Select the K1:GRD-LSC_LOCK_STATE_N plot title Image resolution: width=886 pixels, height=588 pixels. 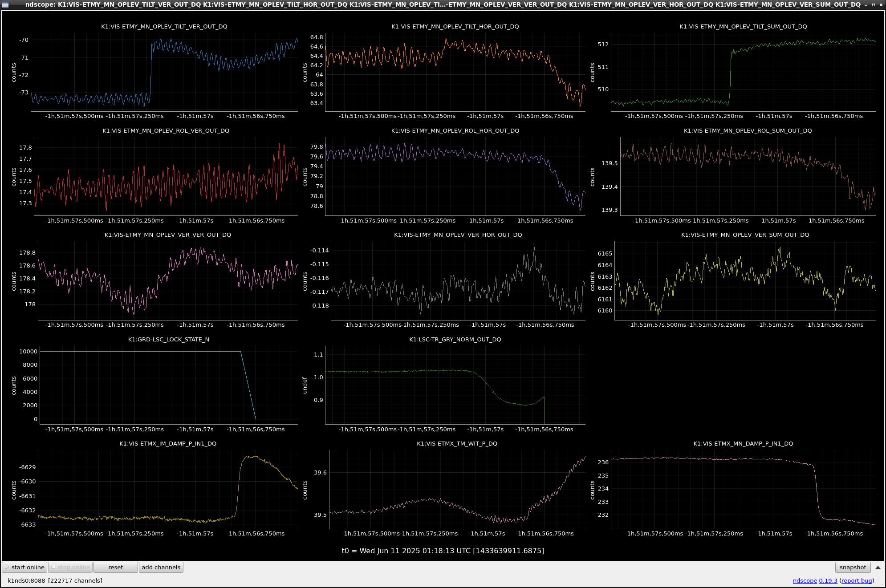(169, 340)
